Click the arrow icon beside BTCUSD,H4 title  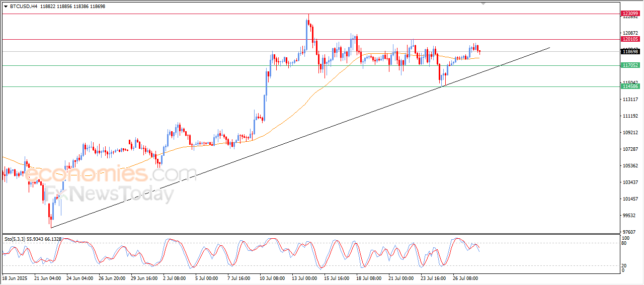[x=6, y=7]
